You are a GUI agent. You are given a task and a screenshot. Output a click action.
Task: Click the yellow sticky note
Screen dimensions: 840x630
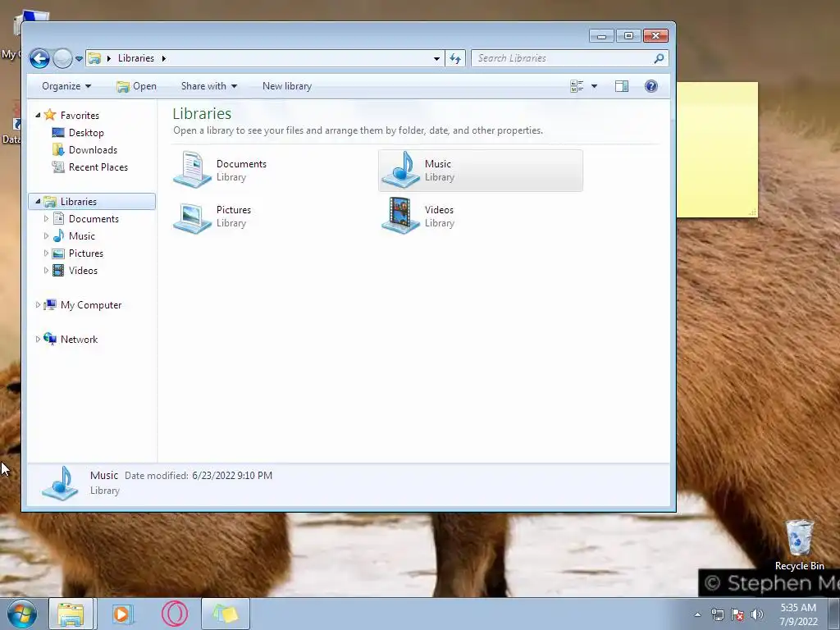pos(717,149)
